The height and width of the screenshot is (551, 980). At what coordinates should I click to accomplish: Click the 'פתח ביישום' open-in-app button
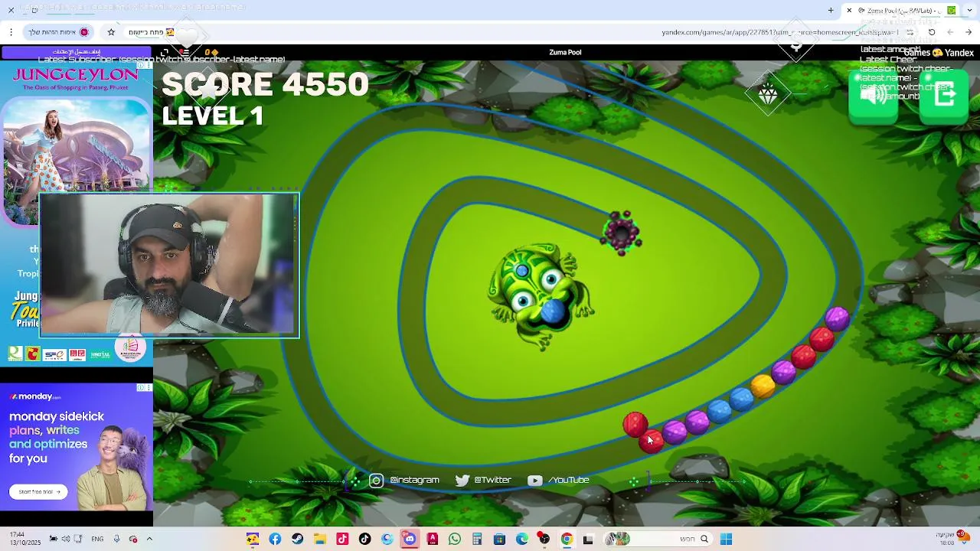point(152,32)
